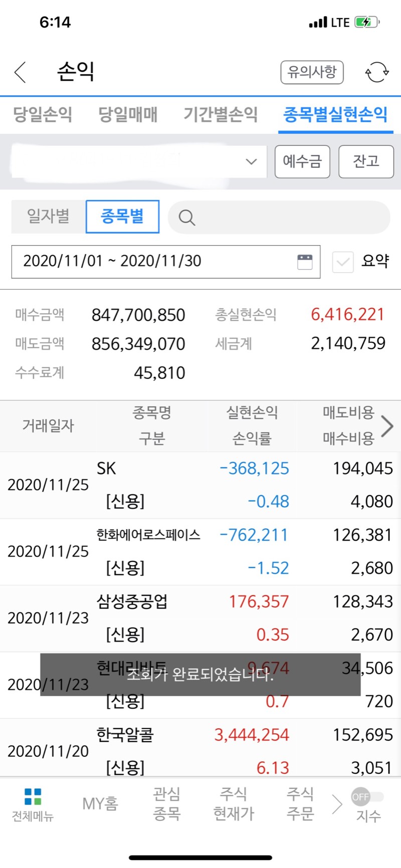The image size is (401, 868).
Task: Tap the -762,211 realized loss value
Action: 254,535
